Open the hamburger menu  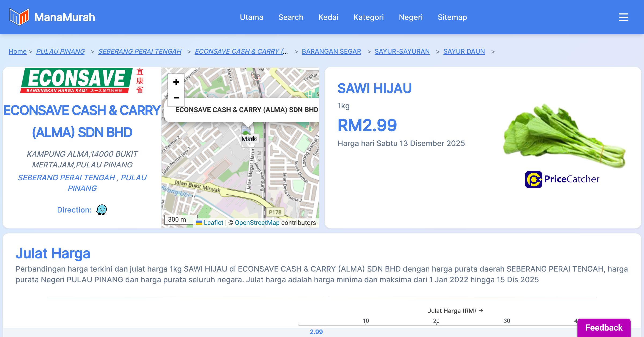click(x=623, y=17)
